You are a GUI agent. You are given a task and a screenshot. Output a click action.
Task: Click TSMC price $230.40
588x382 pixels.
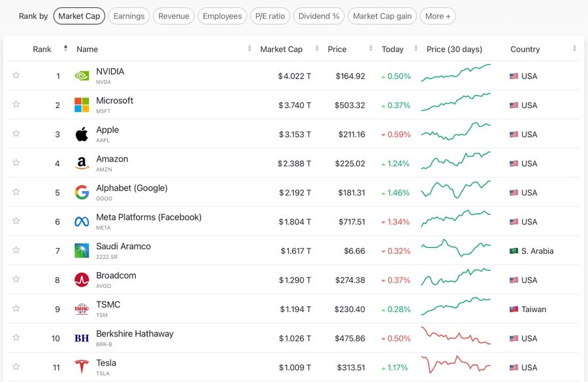[x=350, y=309]
